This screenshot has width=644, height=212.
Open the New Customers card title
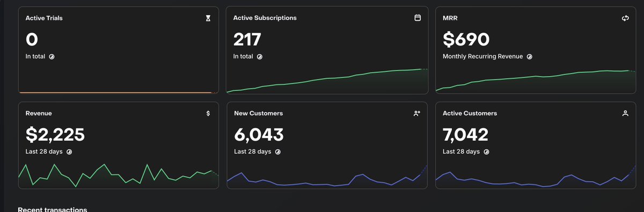click(x=259, y=113)
